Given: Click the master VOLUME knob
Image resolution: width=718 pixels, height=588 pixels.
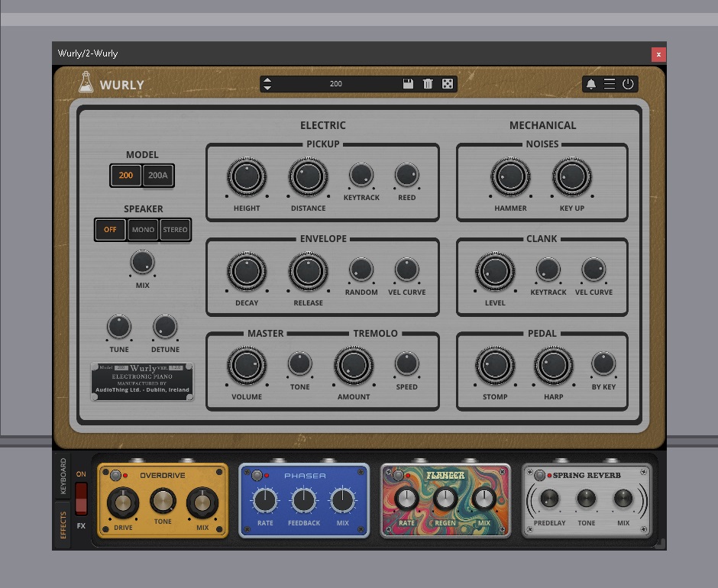Looking at the screenshot, I should pyautogui.click(x=247, y=366).
